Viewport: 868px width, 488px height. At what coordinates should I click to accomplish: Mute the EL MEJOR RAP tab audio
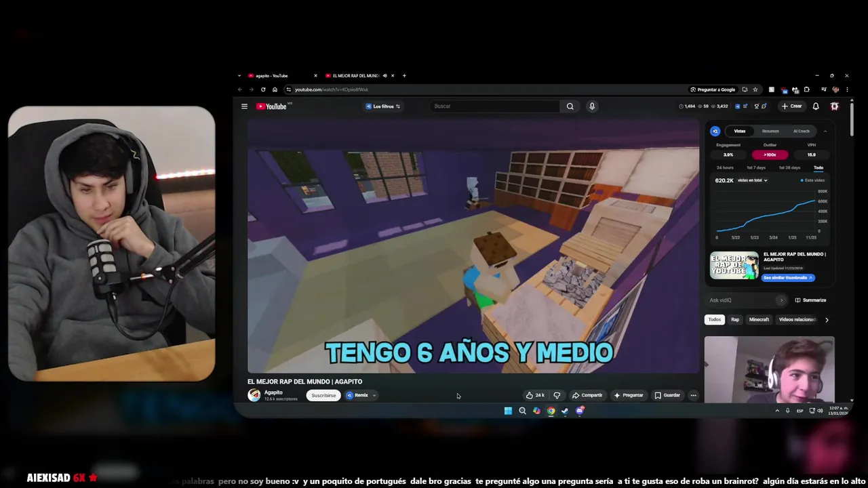pyautogui.click(x=385, y=76)
